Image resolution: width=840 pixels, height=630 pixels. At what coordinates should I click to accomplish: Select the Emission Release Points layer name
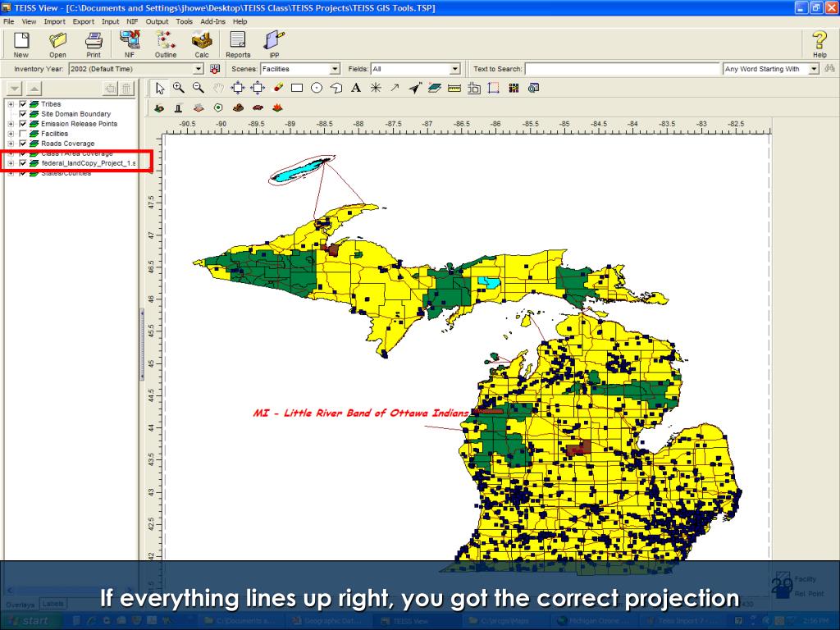tap(80, 124)
